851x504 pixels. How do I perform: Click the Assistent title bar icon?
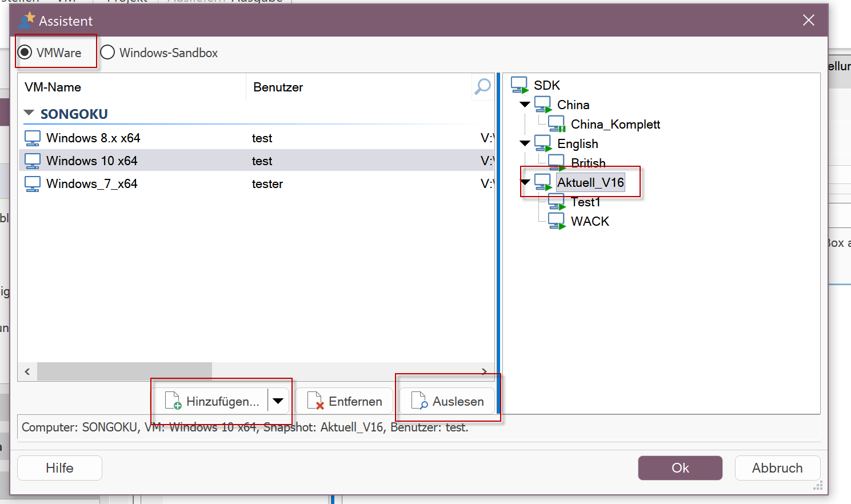(x=26, y=20)
